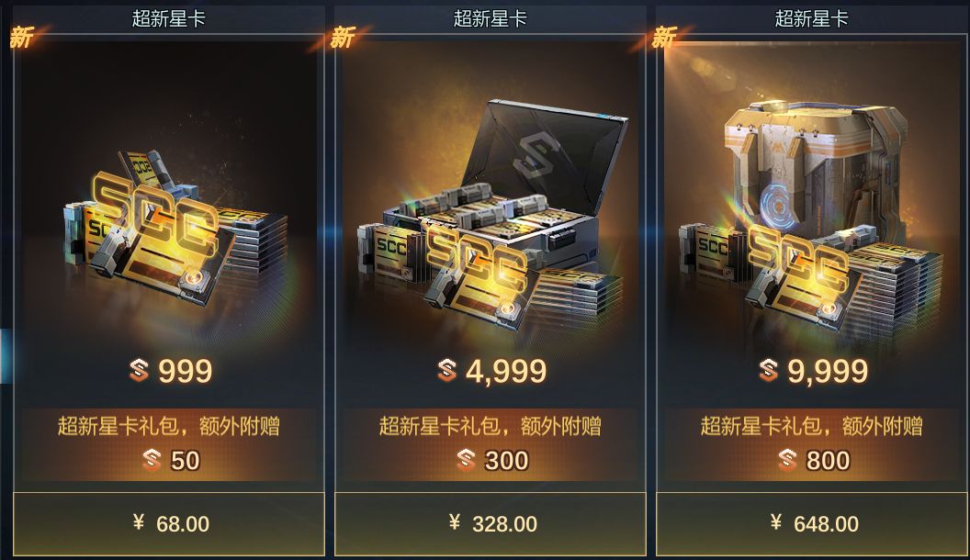Buy the 999 pack for ¥ 68.00
This screenshot has height=560, width=970.
pos(169,524)
